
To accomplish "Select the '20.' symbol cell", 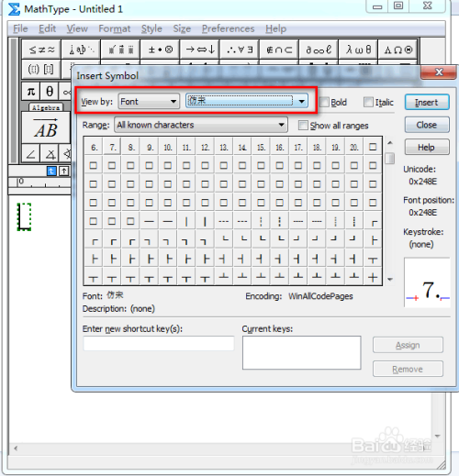I will click(x=354, y=148).
